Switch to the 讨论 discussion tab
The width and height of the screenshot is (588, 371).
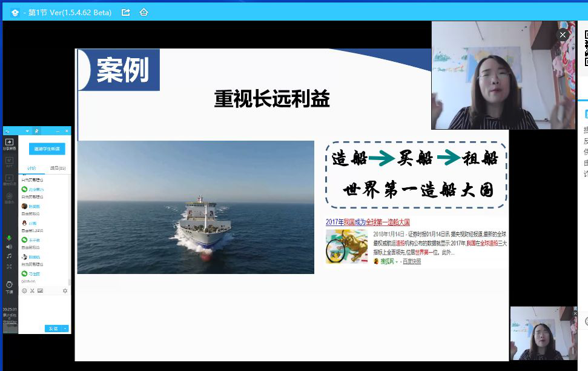click(x=31, y=168)
